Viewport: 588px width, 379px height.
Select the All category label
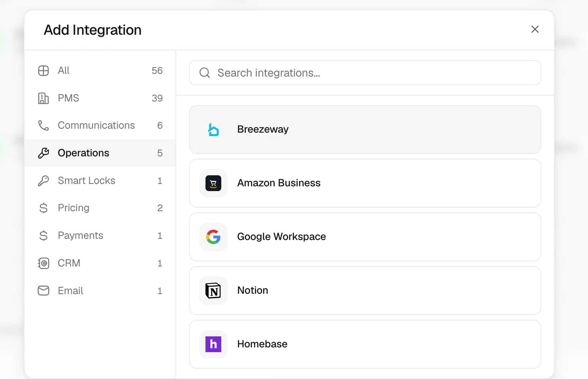click(64, 71)
